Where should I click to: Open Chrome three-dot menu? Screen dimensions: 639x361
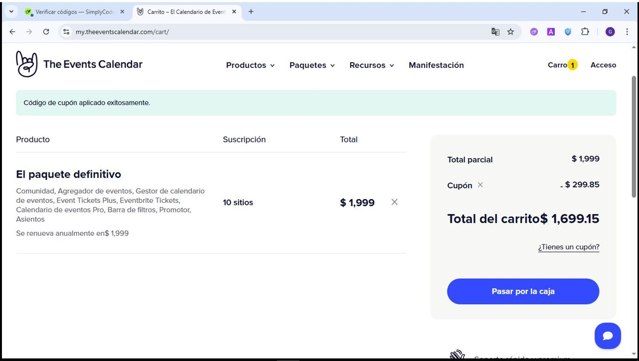coord(627,32)
